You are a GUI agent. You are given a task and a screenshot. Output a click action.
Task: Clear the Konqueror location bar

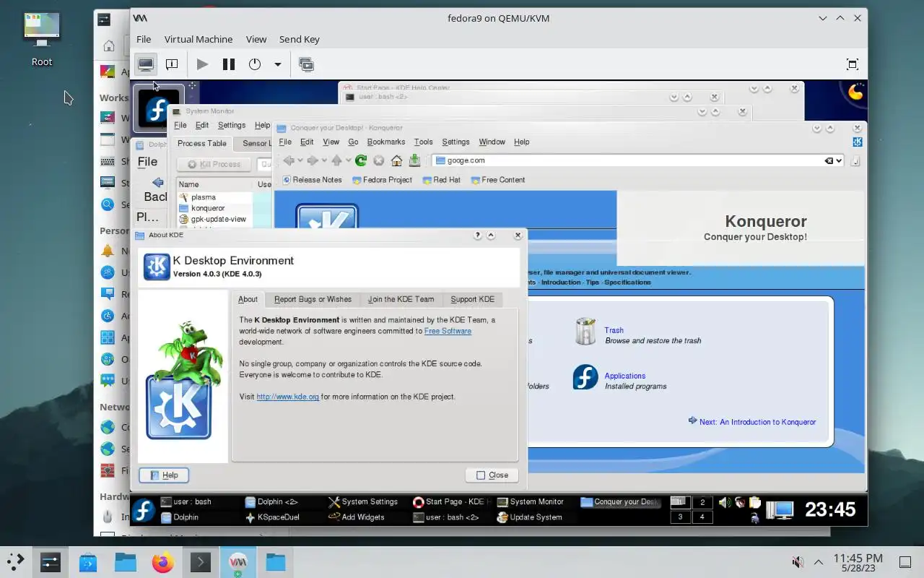coord(829,160)
